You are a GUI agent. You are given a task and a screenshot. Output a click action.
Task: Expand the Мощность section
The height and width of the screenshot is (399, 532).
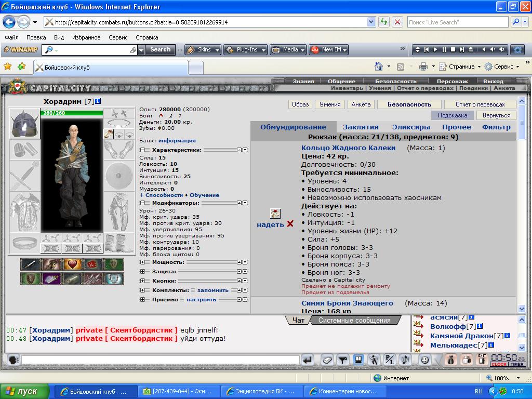click(x=142, y=262)
